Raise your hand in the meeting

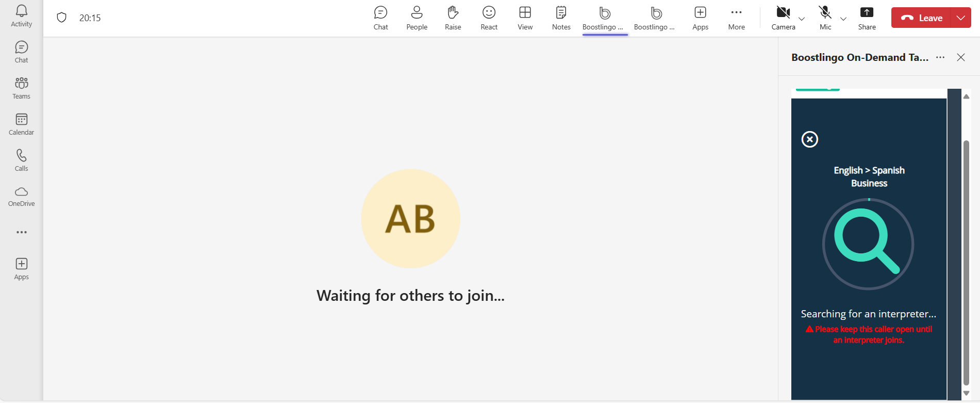pos(453,18)
